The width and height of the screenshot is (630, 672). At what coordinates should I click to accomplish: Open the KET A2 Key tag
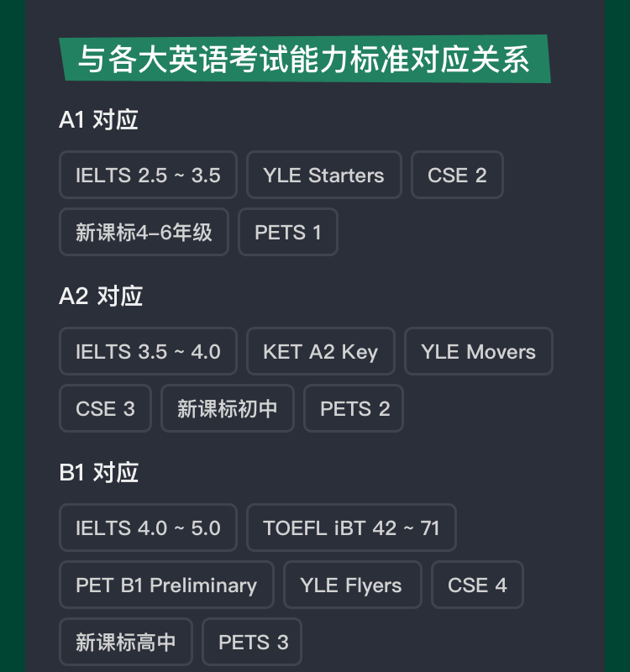(320, 351)
